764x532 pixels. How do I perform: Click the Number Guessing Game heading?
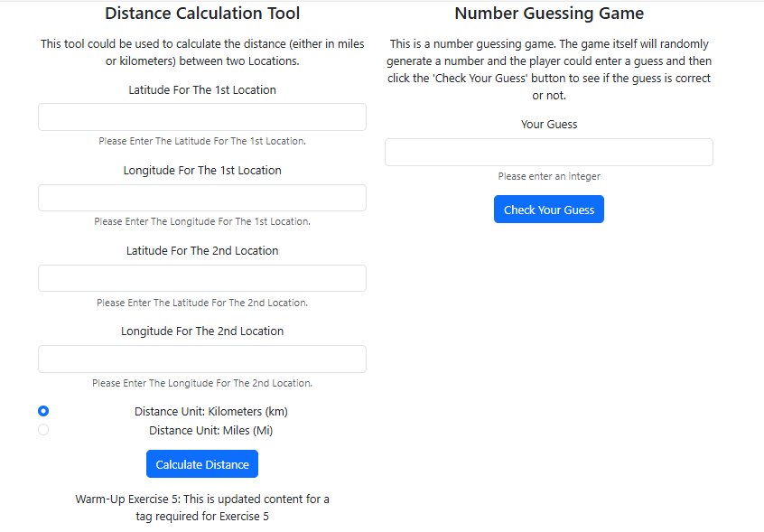click(549, 14)
